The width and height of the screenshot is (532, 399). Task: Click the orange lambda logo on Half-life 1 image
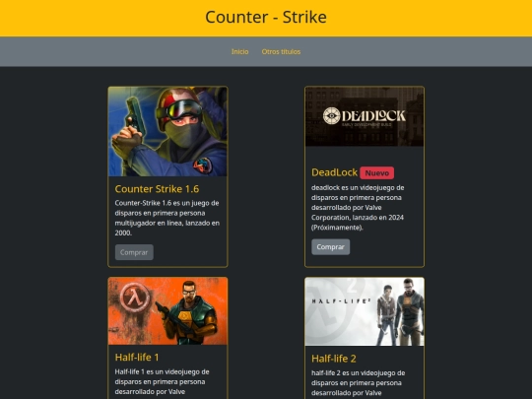(x=135, y=298)
